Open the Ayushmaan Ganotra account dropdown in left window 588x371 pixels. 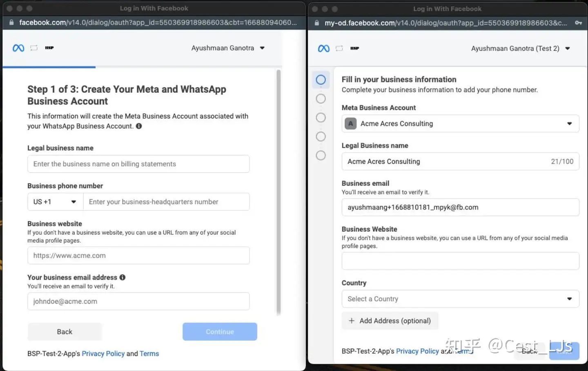tap(228, 48)
